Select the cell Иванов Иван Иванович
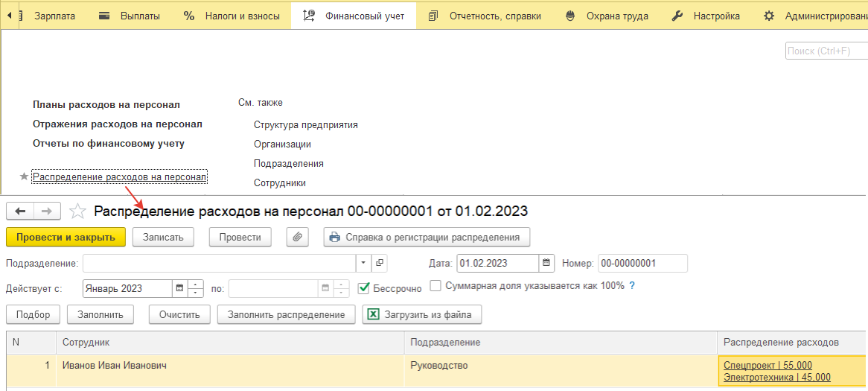Viewport: 868px width, 391px height. pyautogui.click(x=230, y=371)
